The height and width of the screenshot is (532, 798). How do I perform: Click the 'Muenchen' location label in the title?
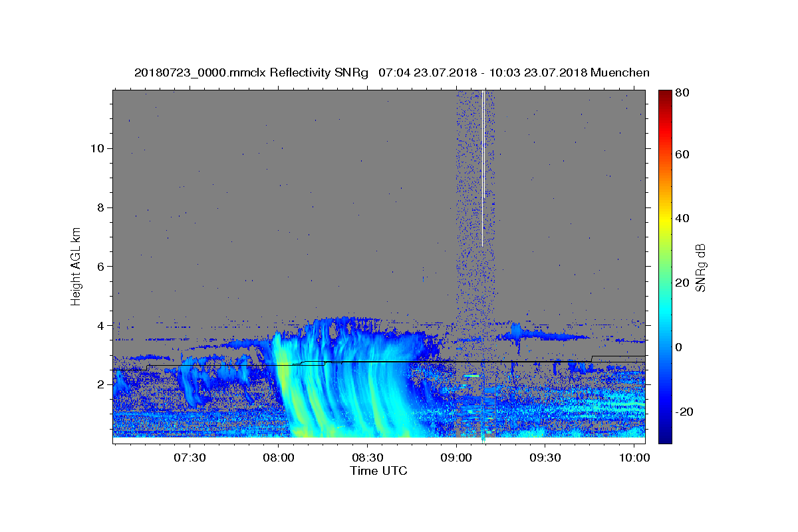coord(620,72)
